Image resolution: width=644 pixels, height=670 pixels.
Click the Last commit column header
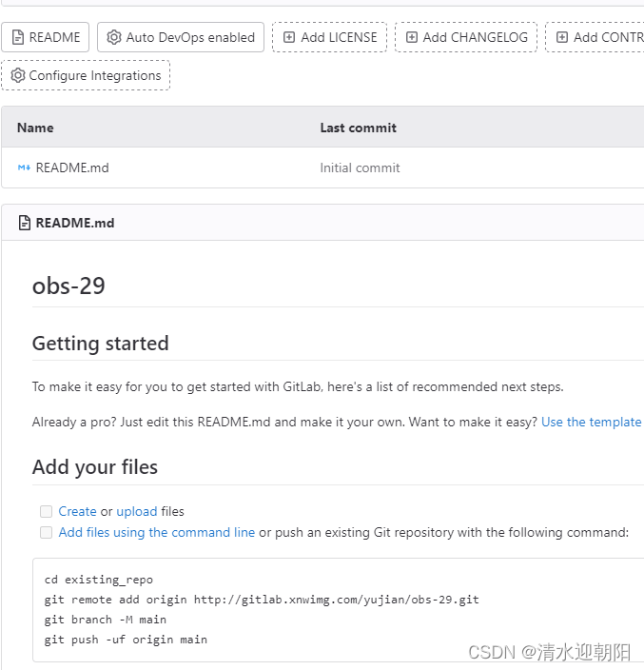(359, 128)
